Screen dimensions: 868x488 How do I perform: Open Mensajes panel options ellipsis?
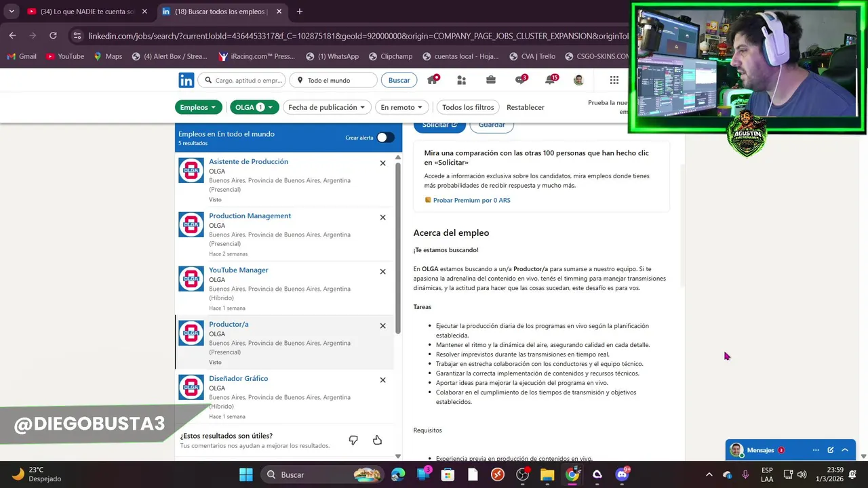pyautogui.click(x=816, y=450)
